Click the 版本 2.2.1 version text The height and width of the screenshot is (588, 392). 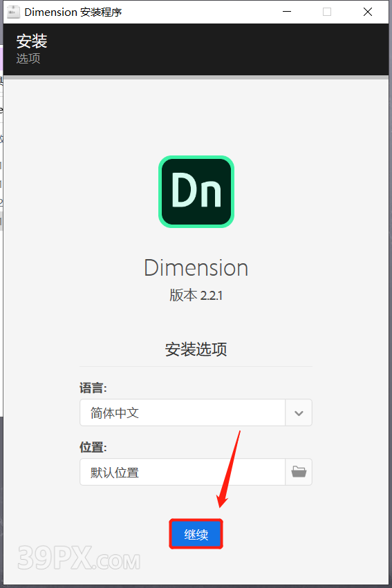pyautogui.click(x=196, y=296)
